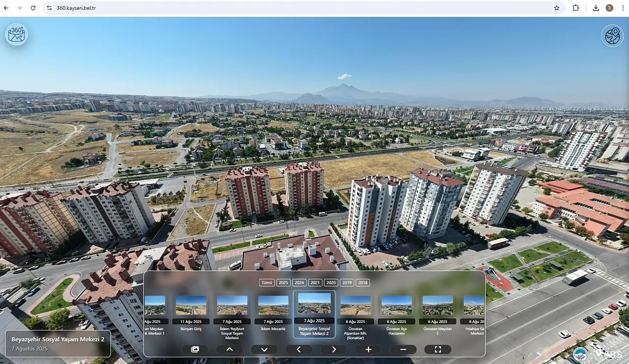Enter fullscreen with the expand icon
629x364 pixels.
tap(438, 349)
